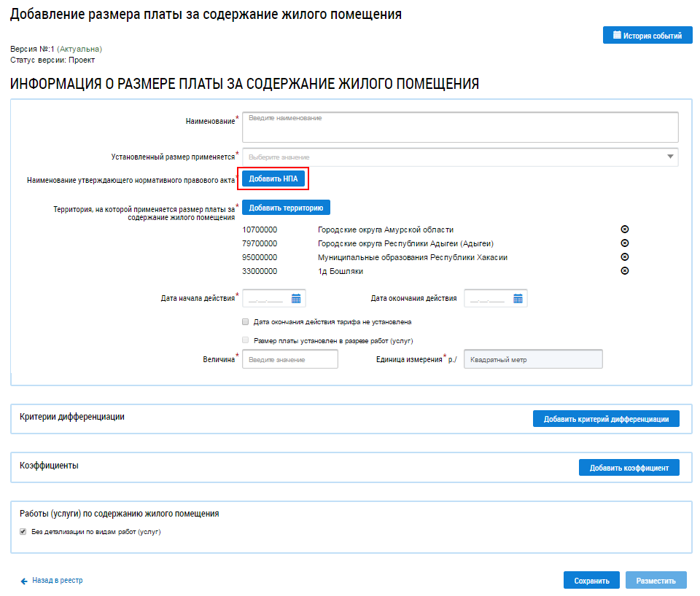Click back arrow icon near Назад в реестр
Viewport: 700px width, 596px height.
pyautogui.click(x=24, y=581)
